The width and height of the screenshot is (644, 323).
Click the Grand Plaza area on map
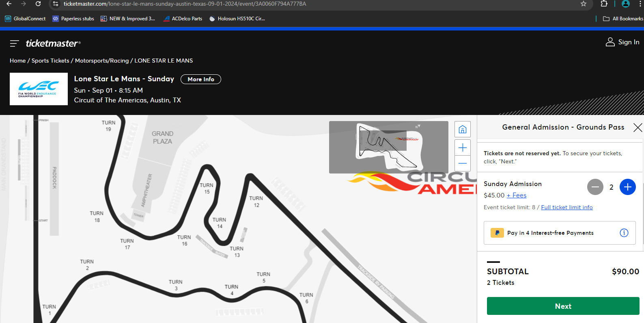click(162, 137)
